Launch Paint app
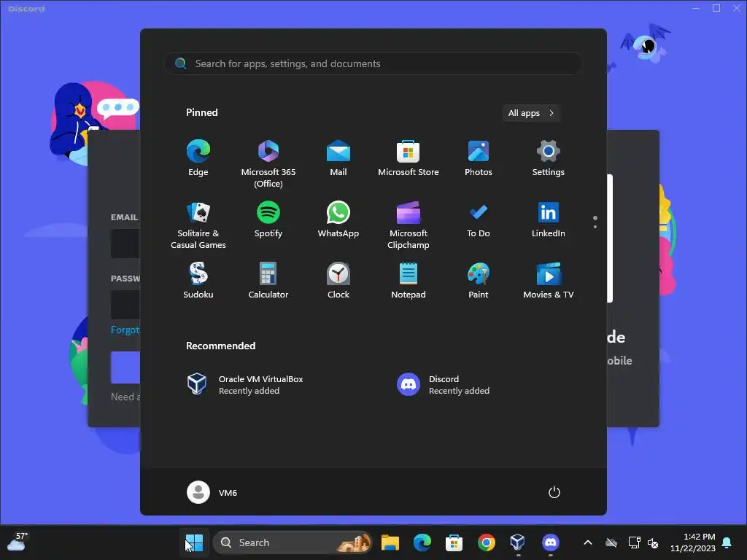This screenshot has width=747, height=560. [x=479, y=281]
